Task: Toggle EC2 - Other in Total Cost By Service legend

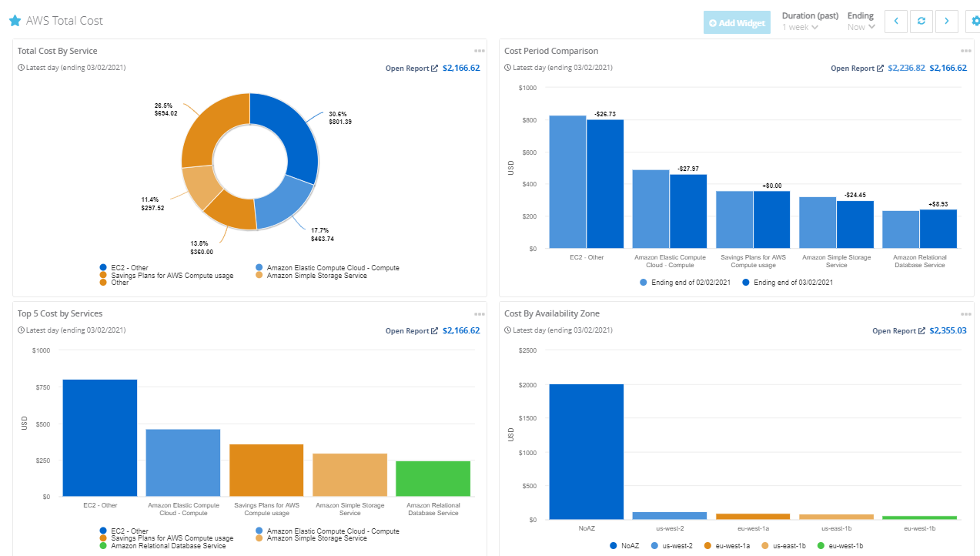Action: click(x=124, y=268)
